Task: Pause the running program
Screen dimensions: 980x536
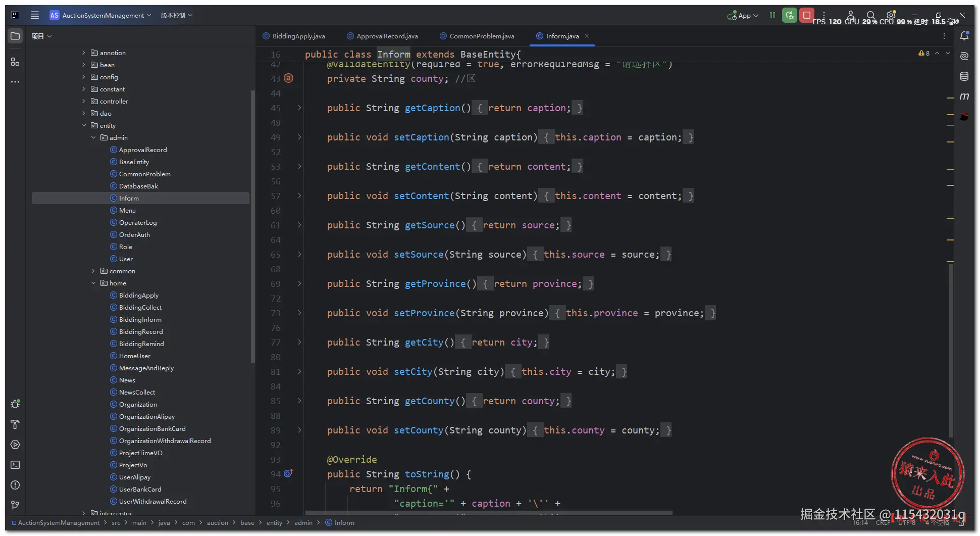Action: [x=772, y=15]
